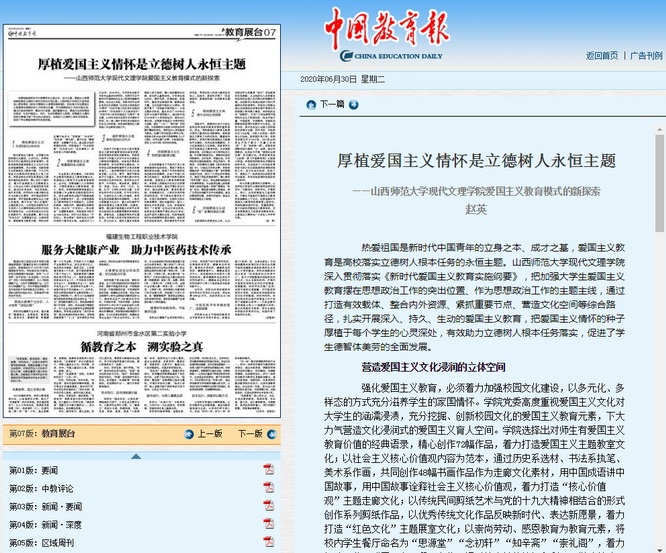Open PDF icon for 第05版 区域周刊
This screenshot has height=553, width=666.
268,542
